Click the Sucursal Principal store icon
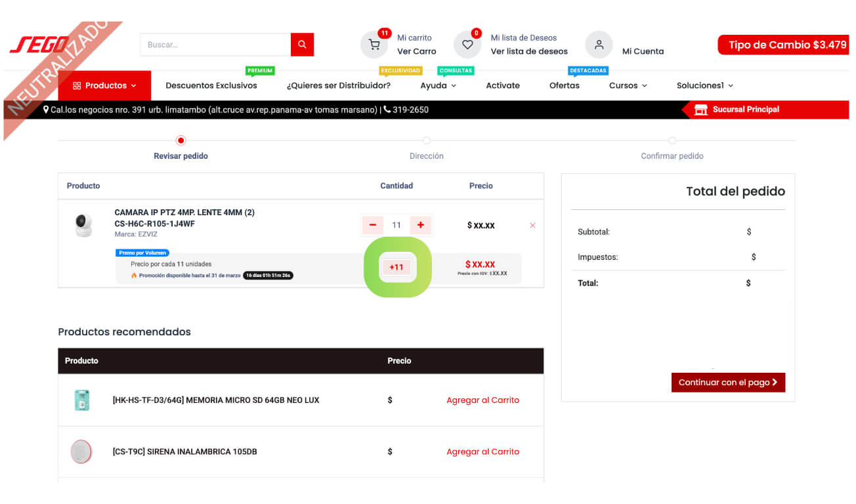This screenshot has height=504, width=856. pyautogui.click(x=700, y=110)
